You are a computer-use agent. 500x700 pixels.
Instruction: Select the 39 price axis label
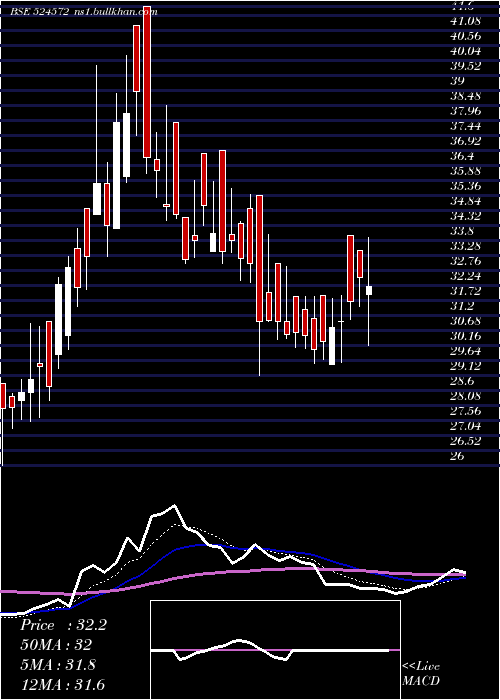pyautogui.click(x=458, y=81)
